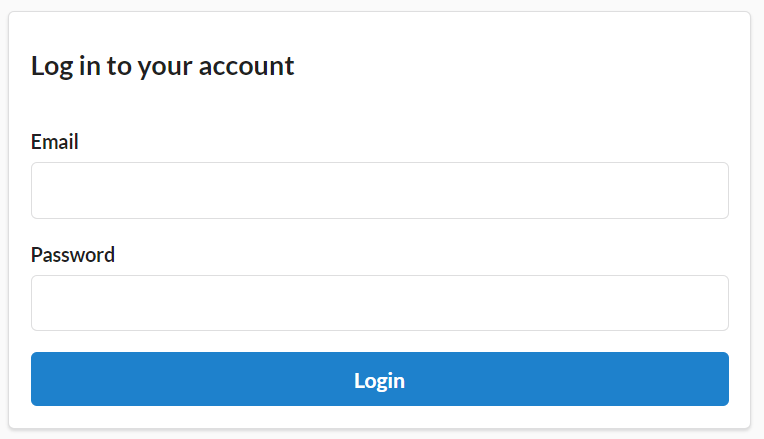Screen dimensions: 764x439
Task: Click the blue Login button
Action: 380,379
